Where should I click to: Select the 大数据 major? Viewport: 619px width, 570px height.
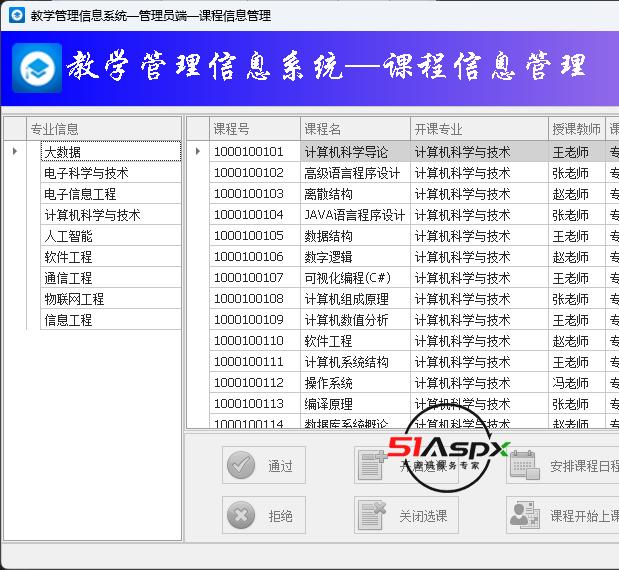[x=111, y=152]
